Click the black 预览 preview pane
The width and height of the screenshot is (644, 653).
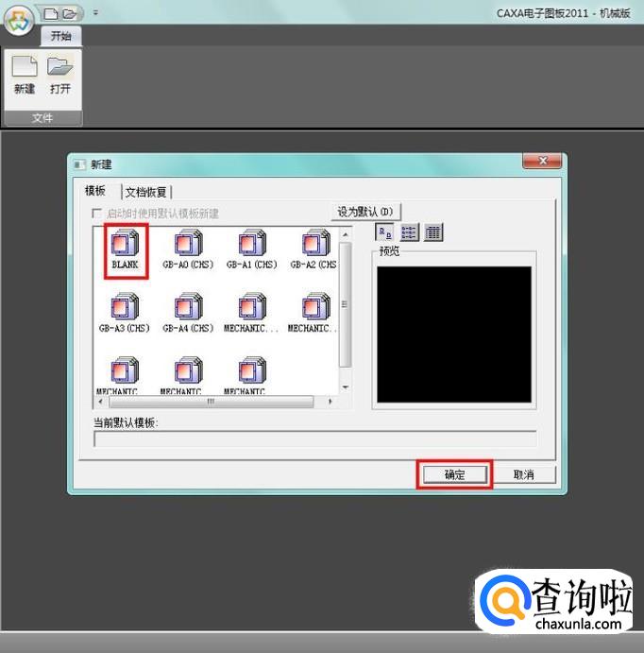(x=454, y=335)
